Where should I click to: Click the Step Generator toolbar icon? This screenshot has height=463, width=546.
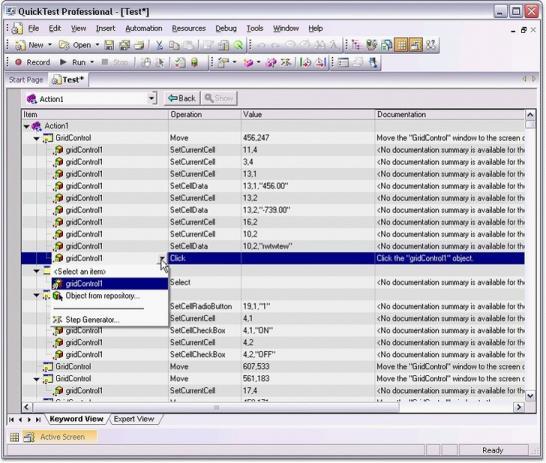pyautogui.click(x=286, y=63)
